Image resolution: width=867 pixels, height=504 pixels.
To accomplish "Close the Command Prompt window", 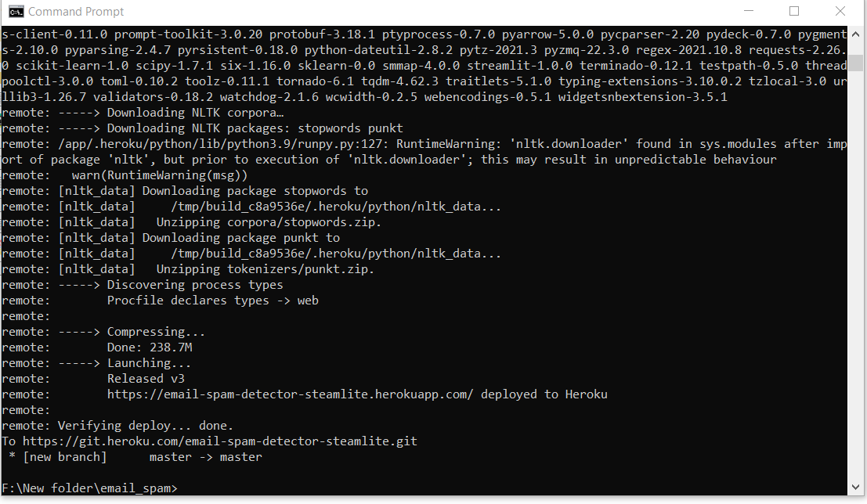I will [841, 11].
